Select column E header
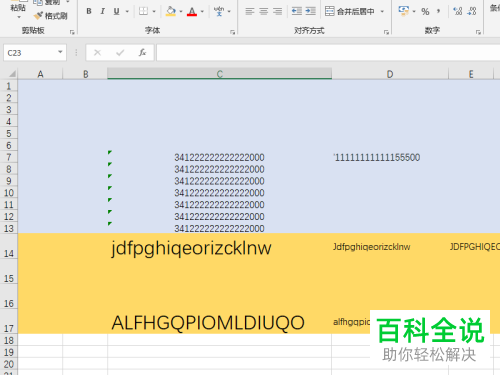Viewport: 500px width, 375px height. tap(471, 74)
